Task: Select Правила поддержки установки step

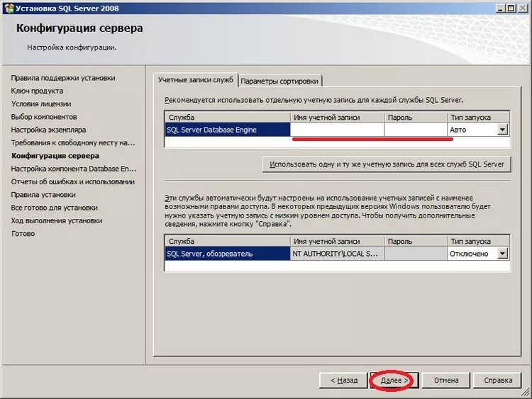Action: point(63,78)
